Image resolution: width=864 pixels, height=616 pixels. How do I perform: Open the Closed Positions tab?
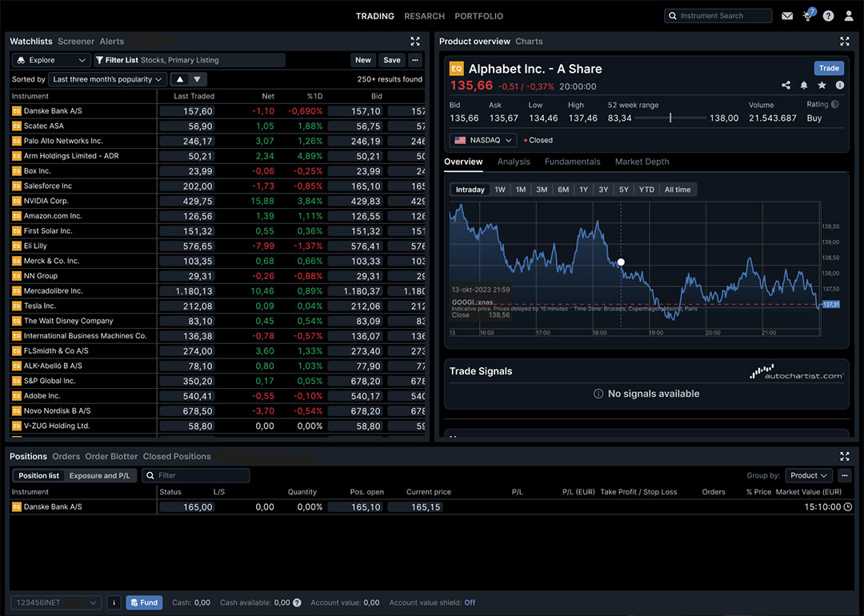click(x=177, y=456)
